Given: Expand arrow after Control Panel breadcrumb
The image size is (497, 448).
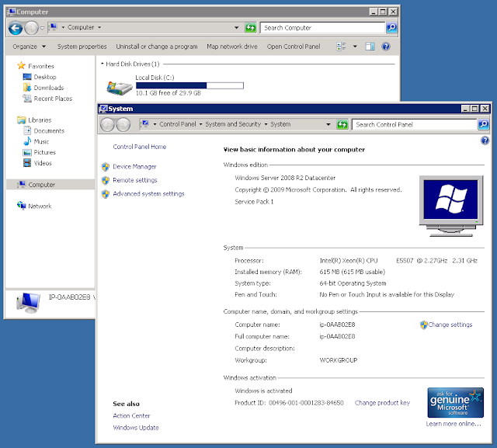Looking at the screenshot, I should (x=200, y=124).
